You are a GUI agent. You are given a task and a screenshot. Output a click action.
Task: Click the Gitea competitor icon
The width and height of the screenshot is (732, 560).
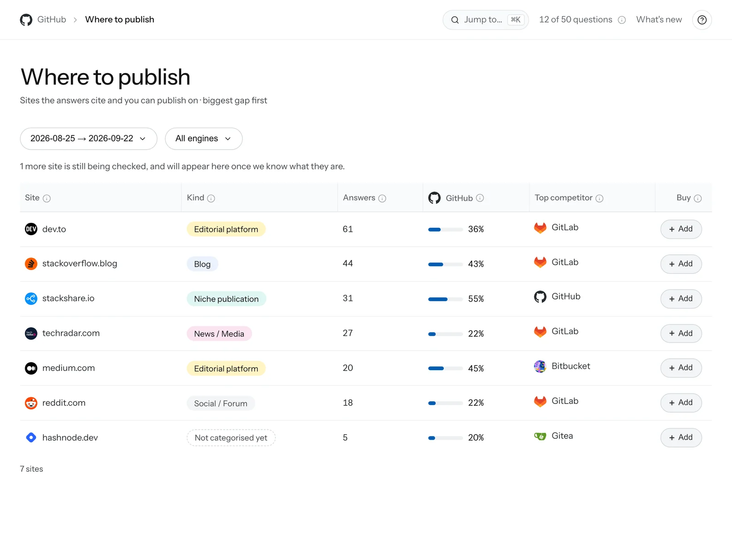point(540,436)
